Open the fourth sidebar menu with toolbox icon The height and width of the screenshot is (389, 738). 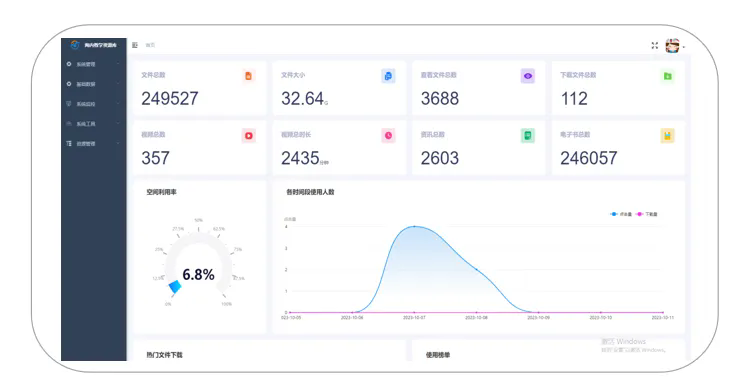coord(93,123)
